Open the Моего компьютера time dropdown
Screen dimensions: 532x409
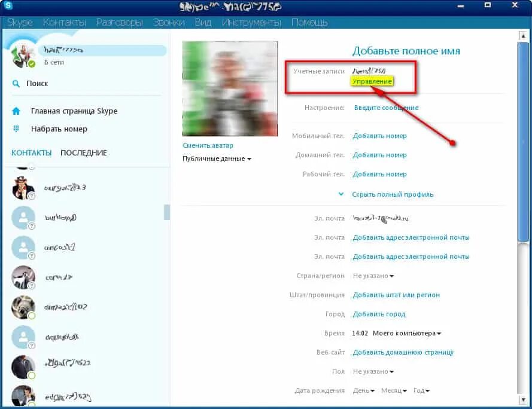tap(407, 334)
